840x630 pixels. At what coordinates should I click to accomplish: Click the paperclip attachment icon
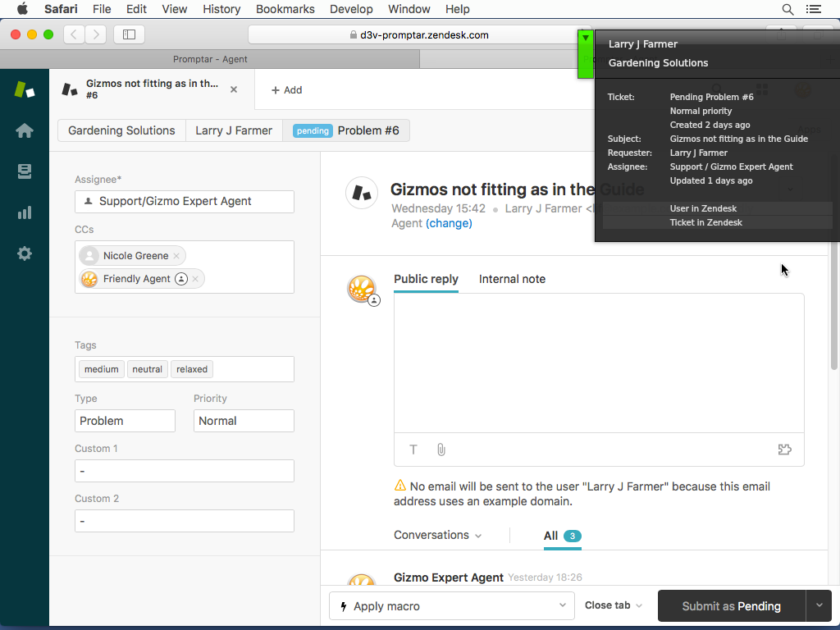pos(441,450)
